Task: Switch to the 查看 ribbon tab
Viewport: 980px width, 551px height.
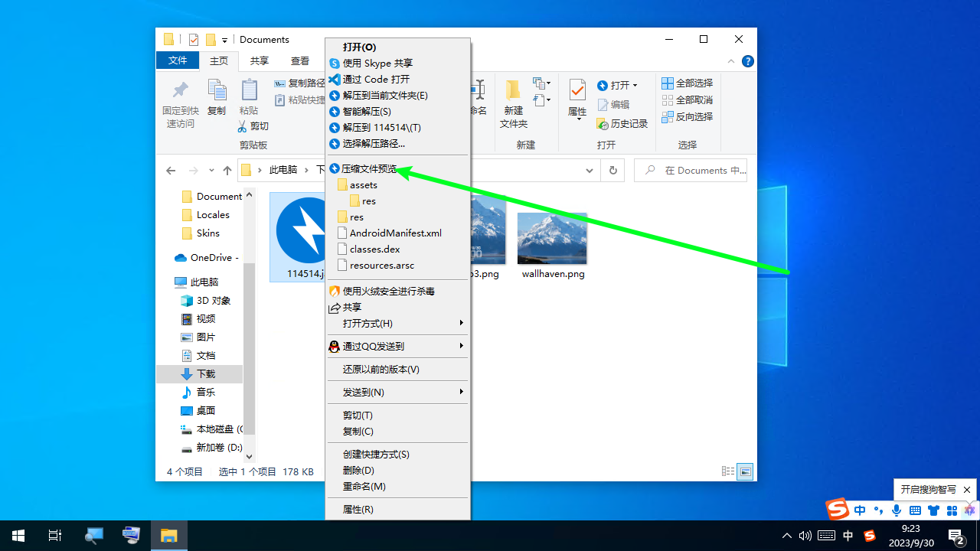Action: point(300,61)
